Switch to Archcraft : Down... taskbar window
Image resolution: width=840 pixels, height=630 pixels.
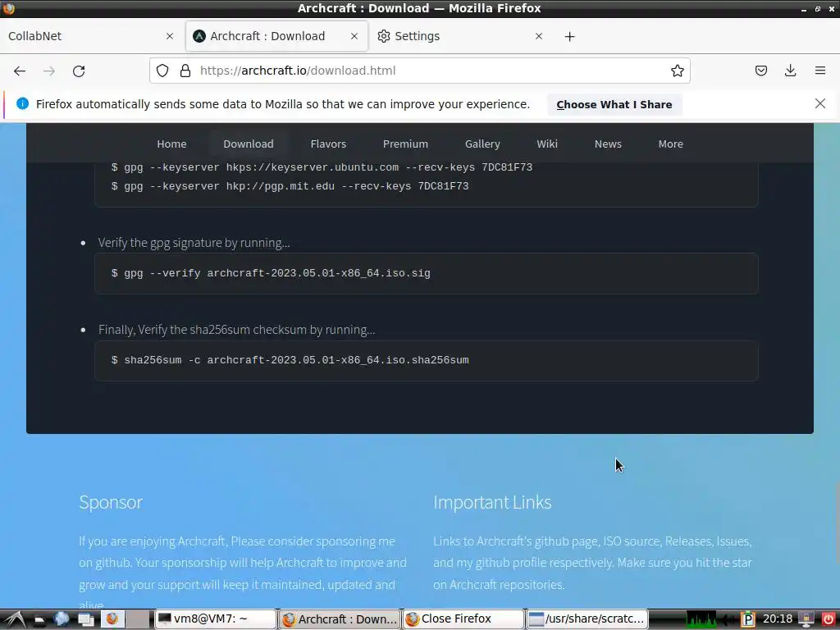pos(340,619)
